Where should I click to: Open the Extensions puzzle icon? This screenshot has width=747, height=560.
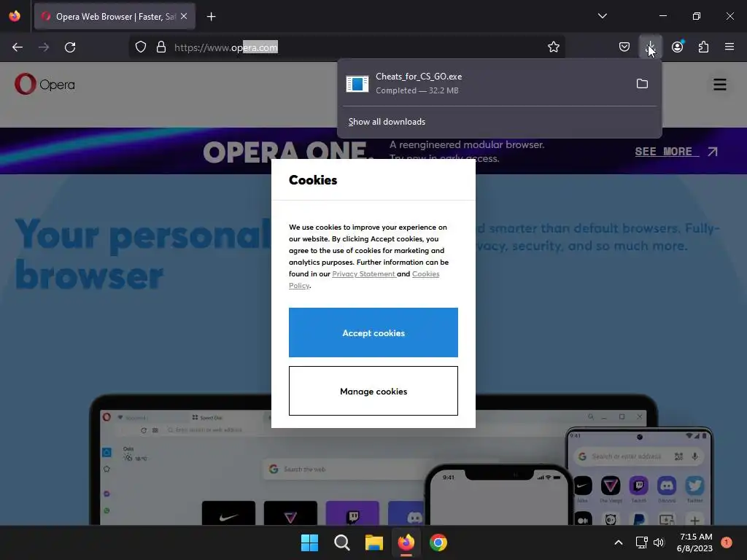[703, 47]
